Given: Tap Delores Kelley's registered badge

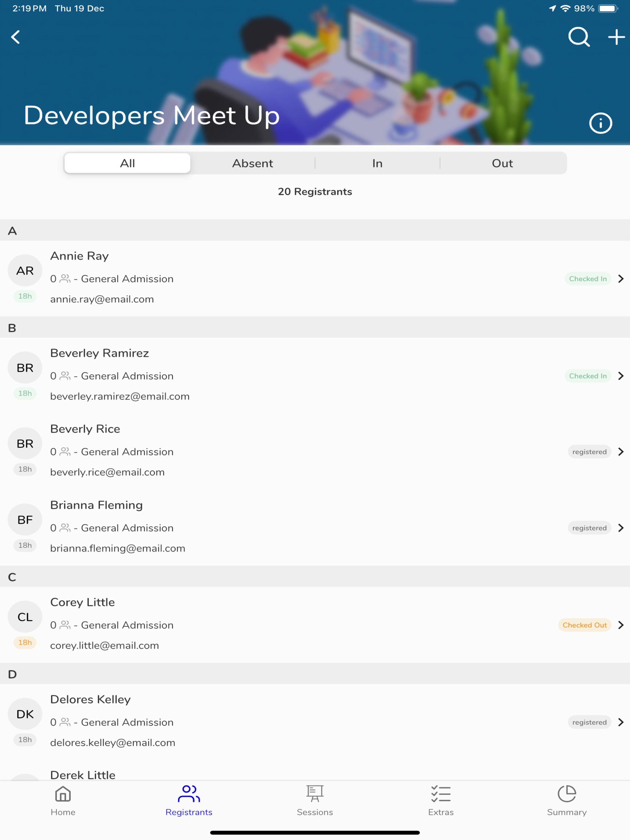Looking at the screenshot, I should (589, 722).
